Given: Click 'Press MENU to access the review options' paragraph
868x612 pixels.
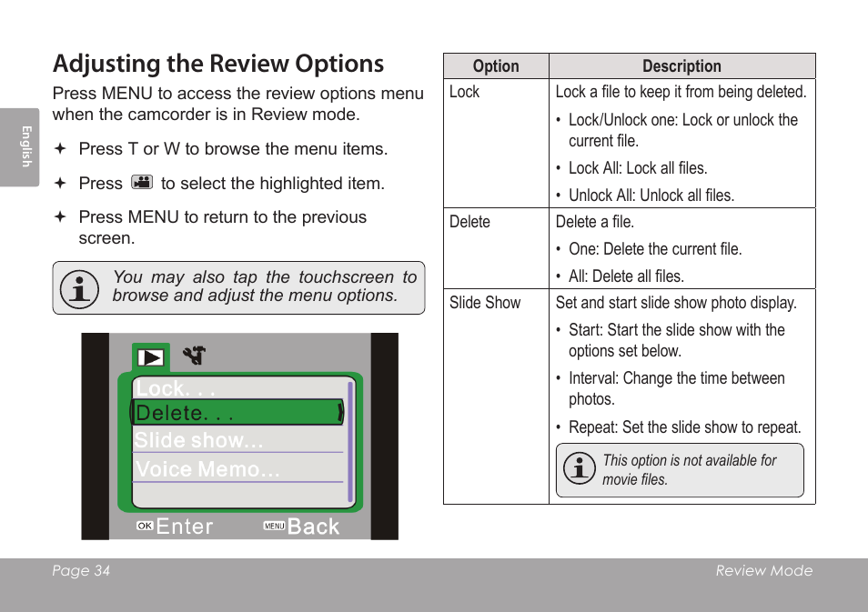Looking at the screenshot, I should tap(238, 104).
